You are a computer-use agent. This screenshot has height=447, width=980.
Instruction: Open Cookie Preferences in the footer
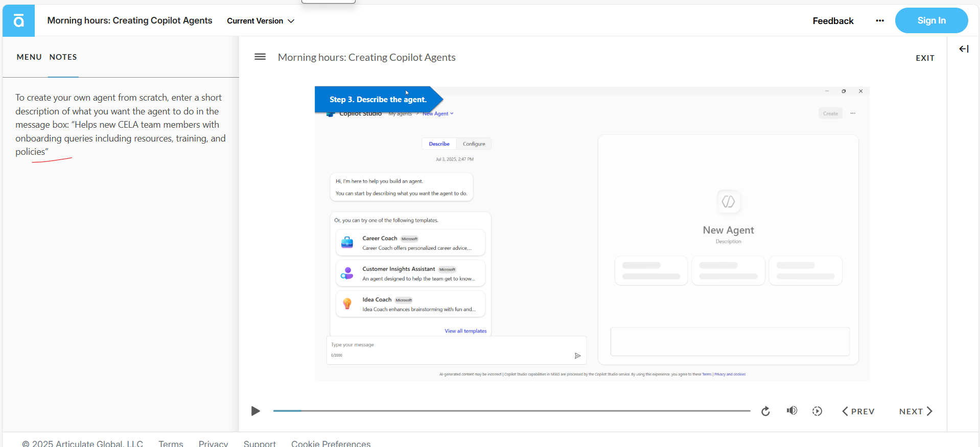tap(331, 443)
